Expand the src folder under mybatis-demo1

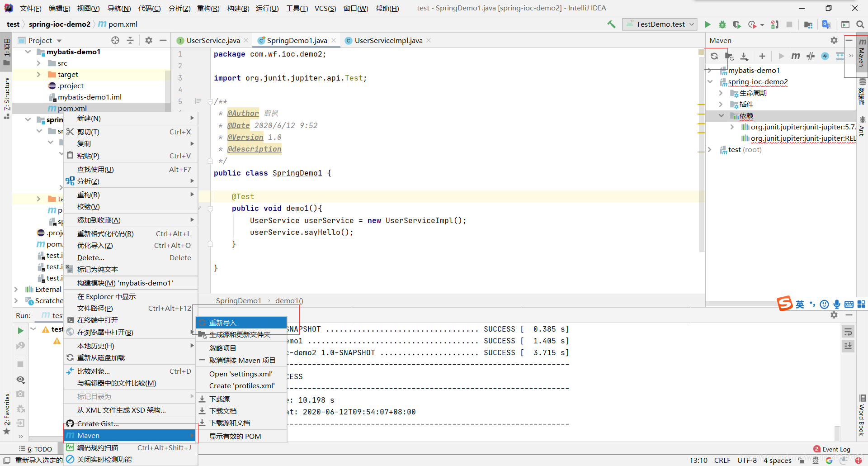point(38,63)
